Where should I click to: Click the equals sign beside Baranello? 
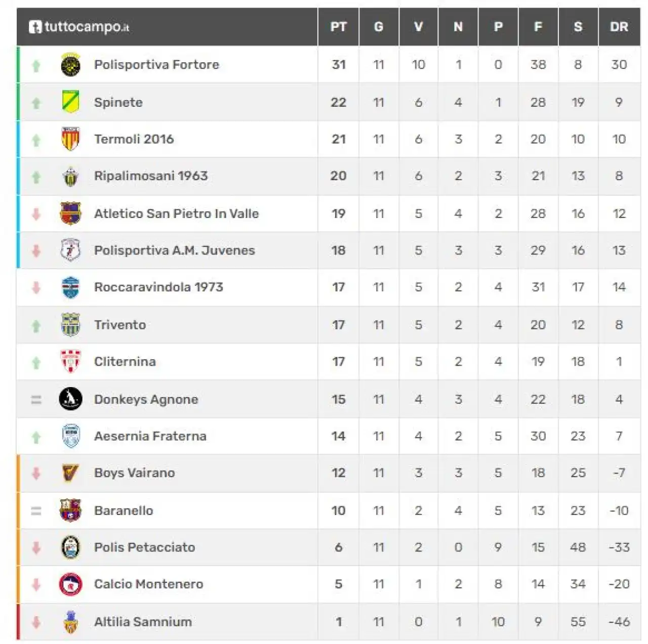tap(36, 511)
